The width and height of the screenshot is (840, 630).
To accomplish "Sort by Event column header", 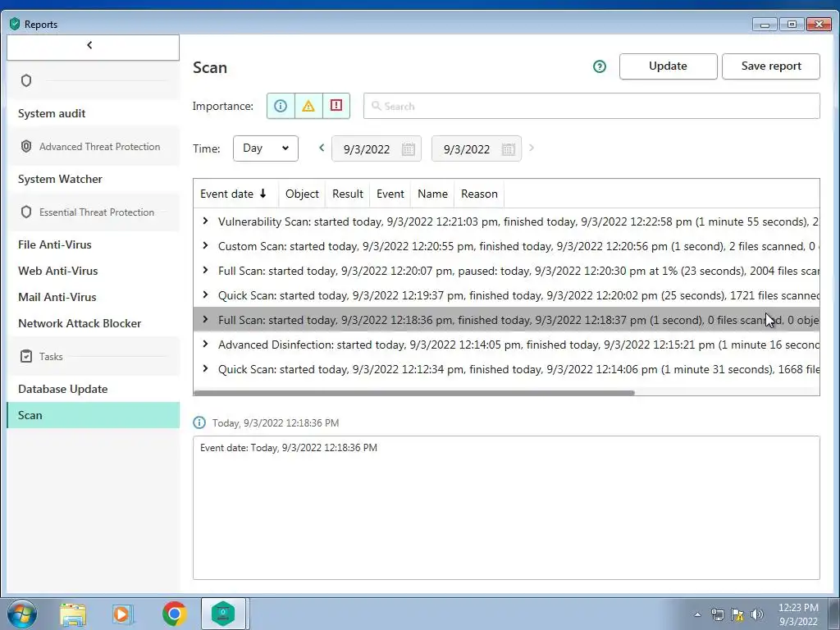I will pos(390,194).
